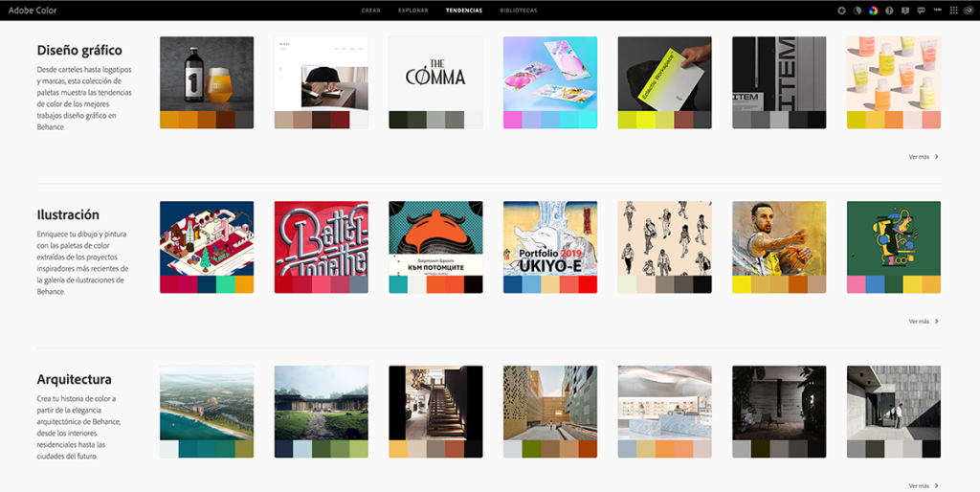Viewport: 980px width, 492px height.
Task: Open the basketball player illustration thumbnail
Action: (x=779, y=238)
